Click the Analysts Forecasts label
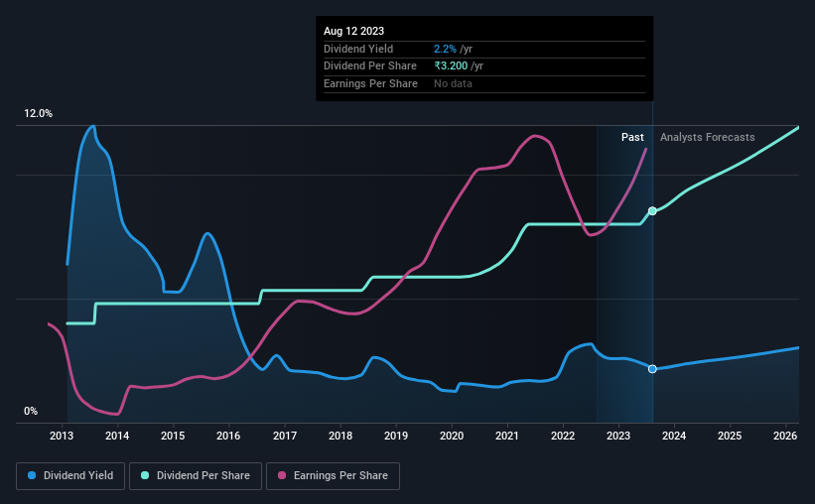Viewport: 815px width, 504px height. [x=708, y=137]
